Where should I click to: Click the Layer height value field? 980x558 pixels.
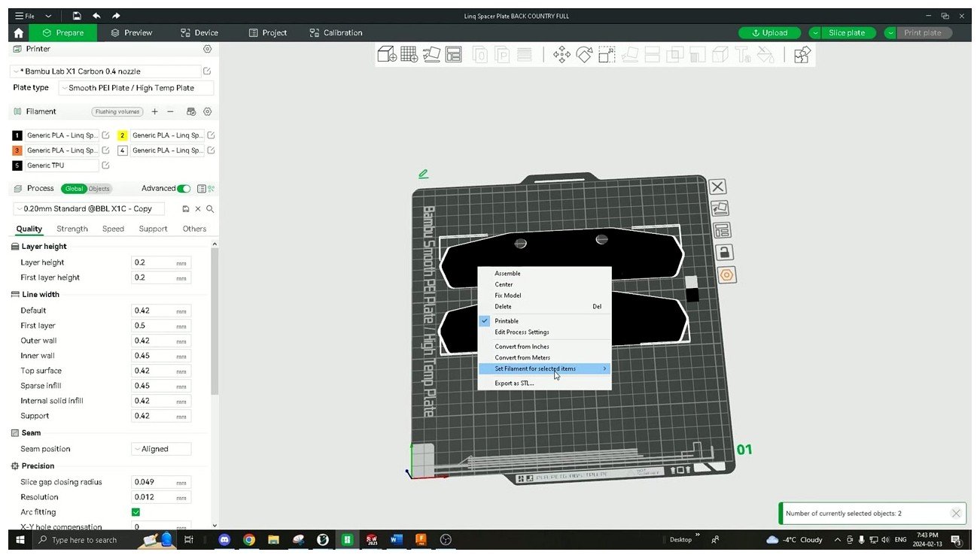point(161,262)
